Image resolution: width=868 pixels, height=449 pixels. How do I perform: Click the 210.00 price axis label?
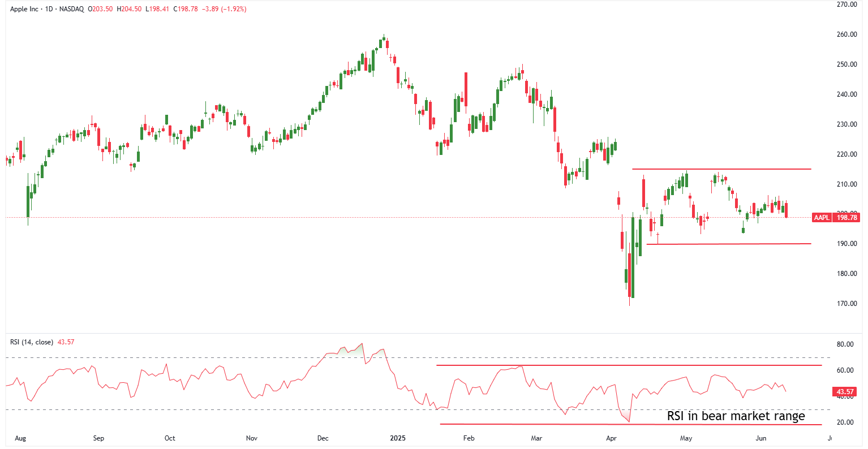point(847,184)
